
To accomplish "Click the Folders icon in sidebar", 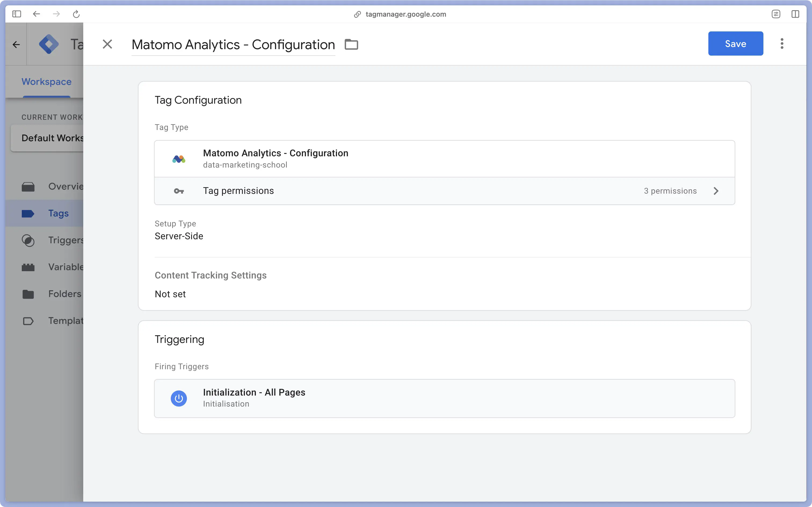I will [28, 294].
